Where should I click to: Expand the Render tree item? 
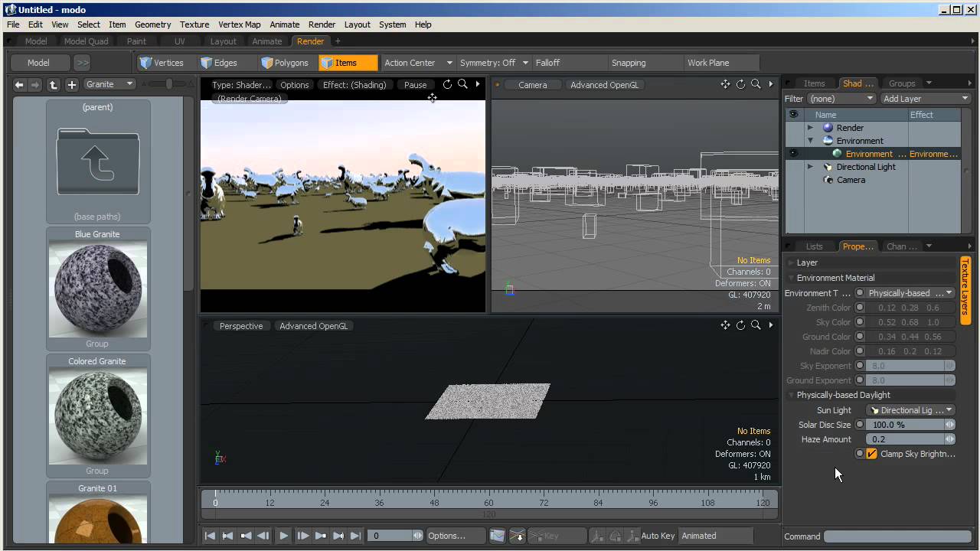(x=810, y=128)
